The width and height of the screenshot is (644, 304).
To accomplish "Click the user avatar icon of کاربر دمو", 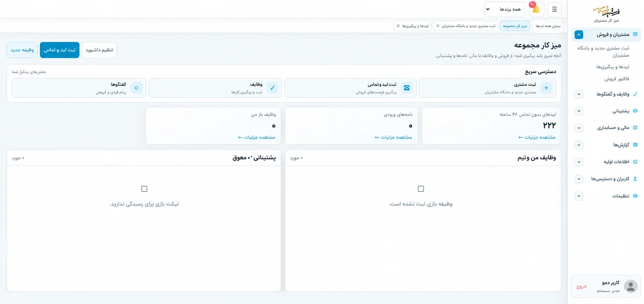I will click(x=631, y=286).
